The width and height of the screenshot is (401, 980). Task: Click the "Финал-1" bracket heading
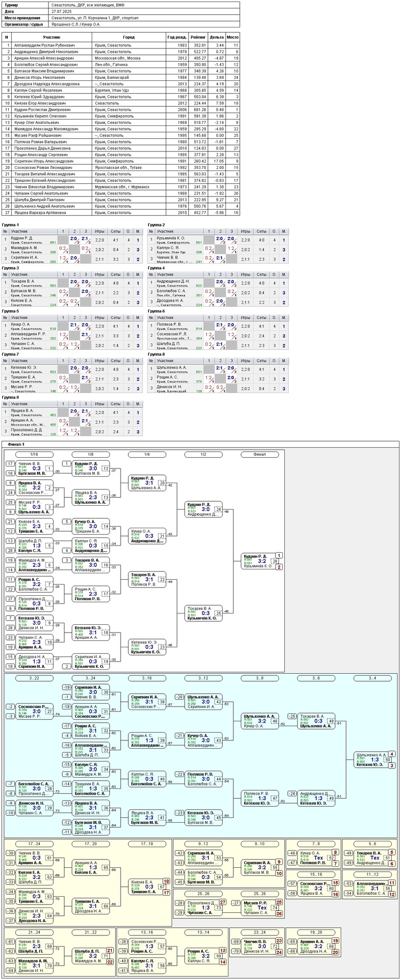coord(16,444)
